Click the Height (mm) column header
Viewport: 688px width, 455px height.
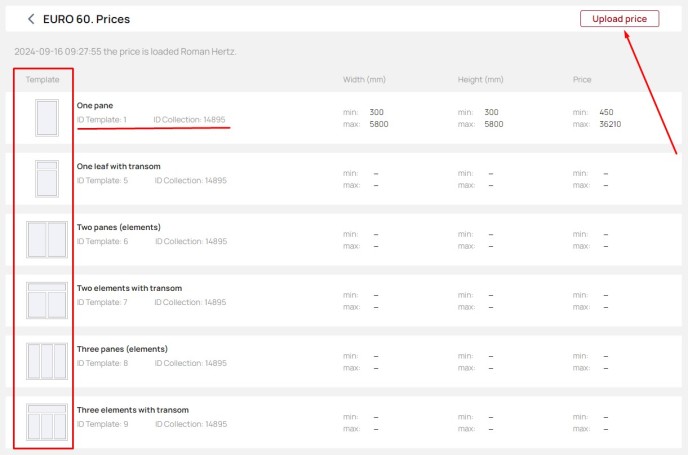(480, 79)
